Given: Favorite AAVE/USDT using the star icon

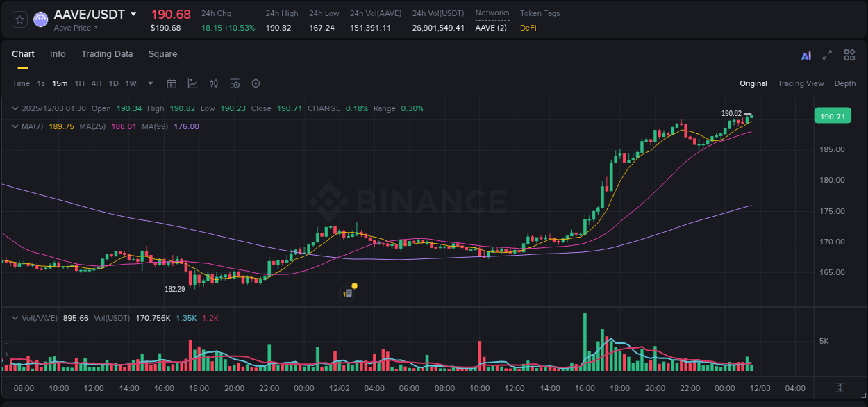Looking at the screenshot, I should pyautogui.click(x=19, y=19).
